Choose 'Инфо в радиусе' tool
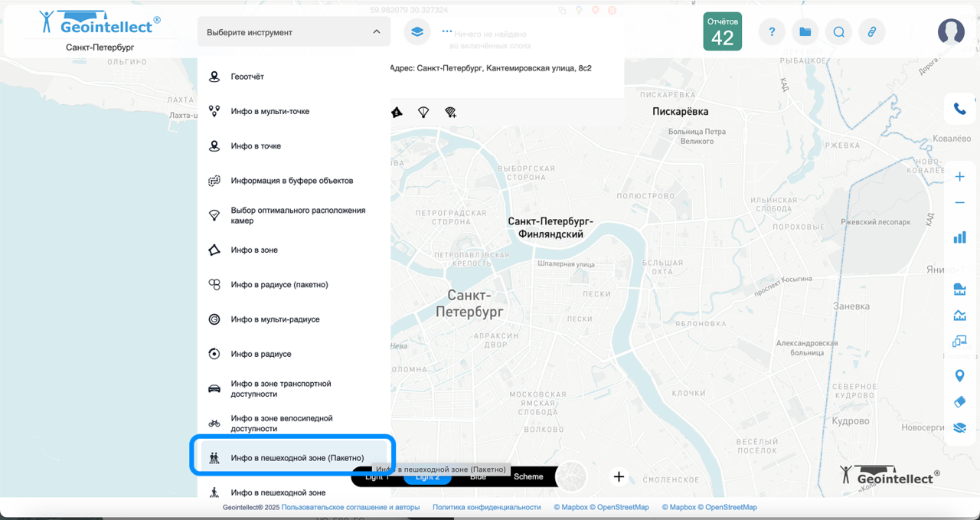This screenshot has width=980, height=520. [261, 354]
